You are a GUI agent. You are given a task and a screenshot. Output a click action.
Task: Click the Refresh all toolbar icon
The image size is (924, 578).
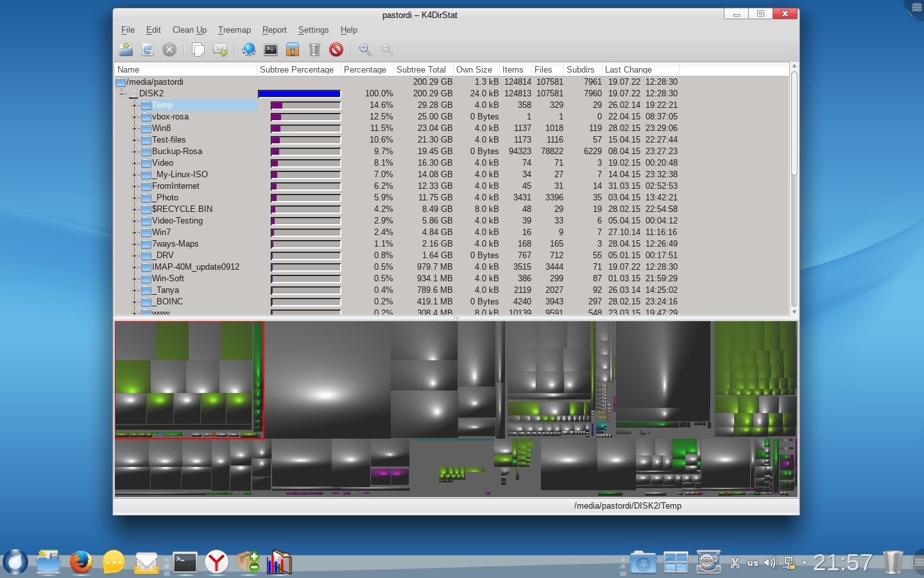click(148, 49)
